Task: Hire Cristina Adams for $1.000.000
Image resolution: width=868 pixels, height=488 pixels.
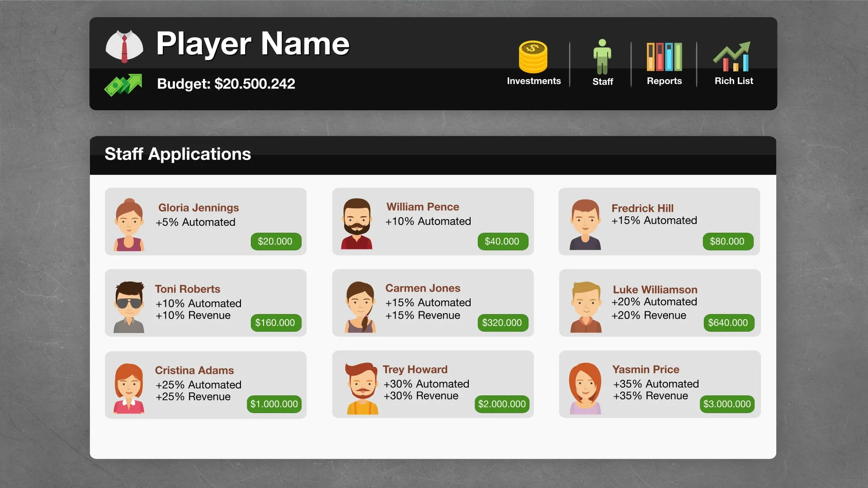Action: point(274,404)
